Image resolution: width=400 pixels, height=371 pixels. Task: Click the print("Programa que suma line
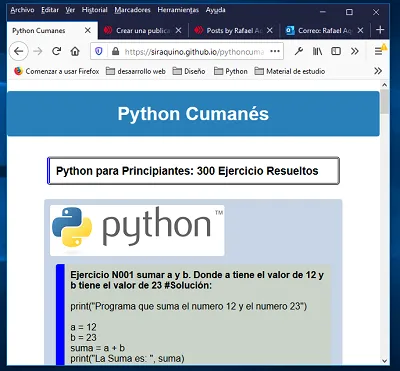point(188,306)
